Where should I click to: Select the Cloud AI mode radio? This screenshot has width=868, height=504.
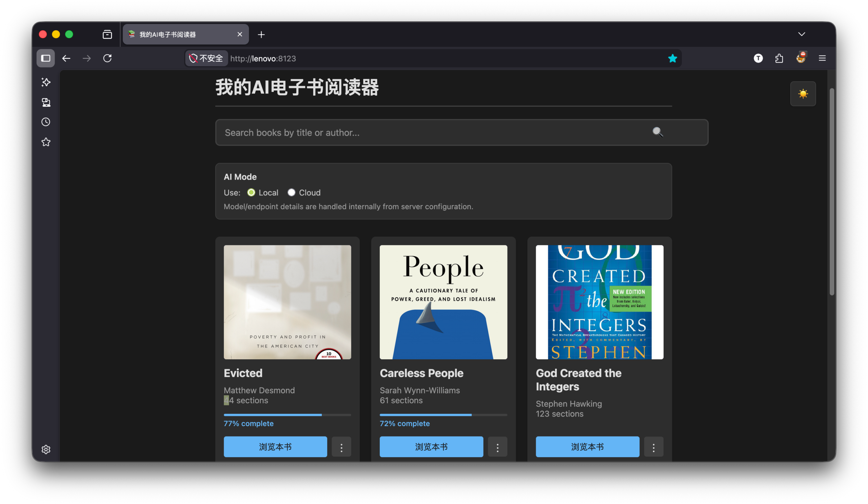point(291,193)
